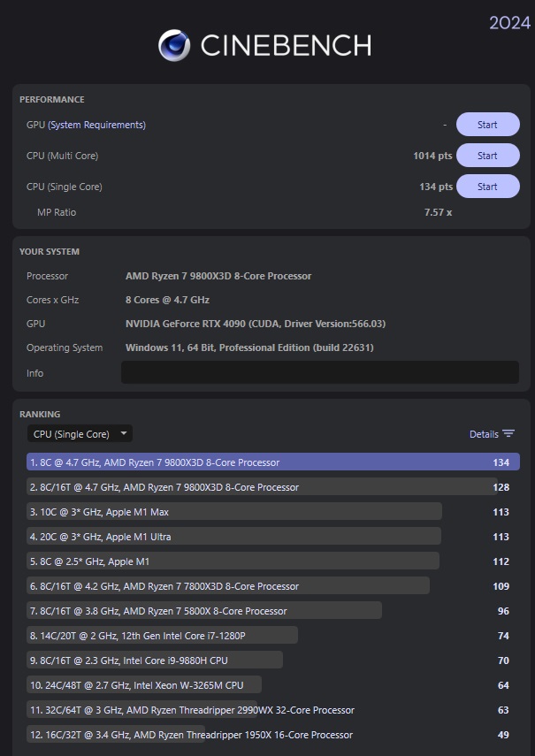535x756 pixels.
Task: Select the Ryzen 7 7800X3D ranking row
Action: pyautogui.click(x=273, y=586)
